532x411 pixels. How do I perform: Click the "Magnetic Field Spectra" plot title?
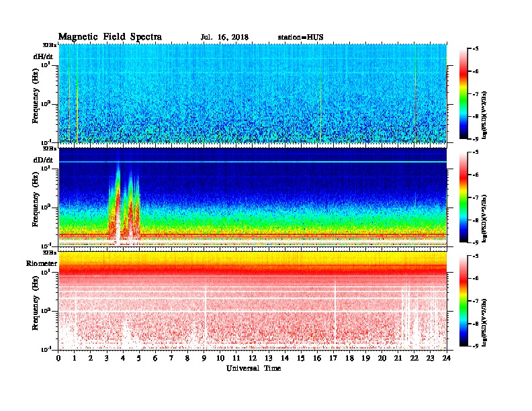(110, 37)
